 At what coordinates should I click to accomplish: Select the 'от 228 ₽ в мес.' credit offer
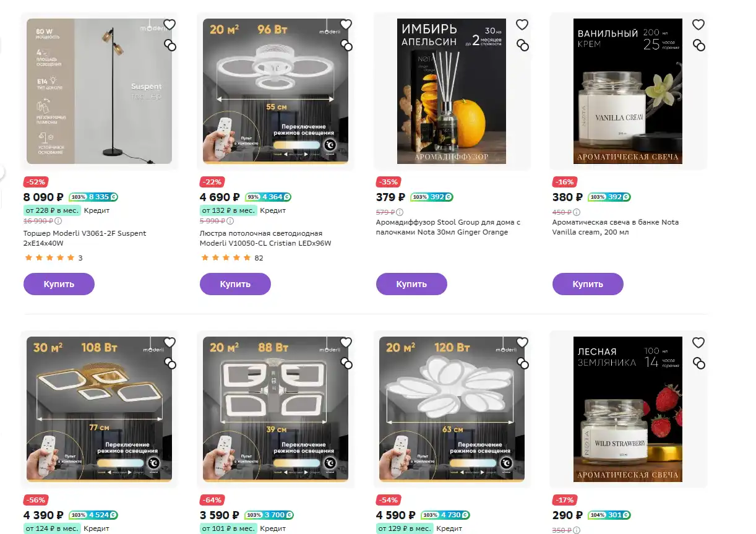tap(52, 210)
